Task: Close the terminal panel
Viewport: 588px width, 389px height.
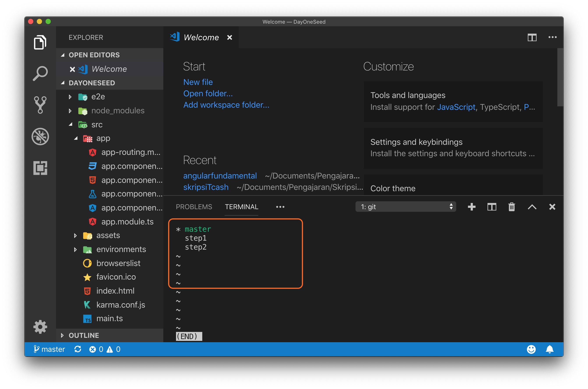Action: point(552,207)
